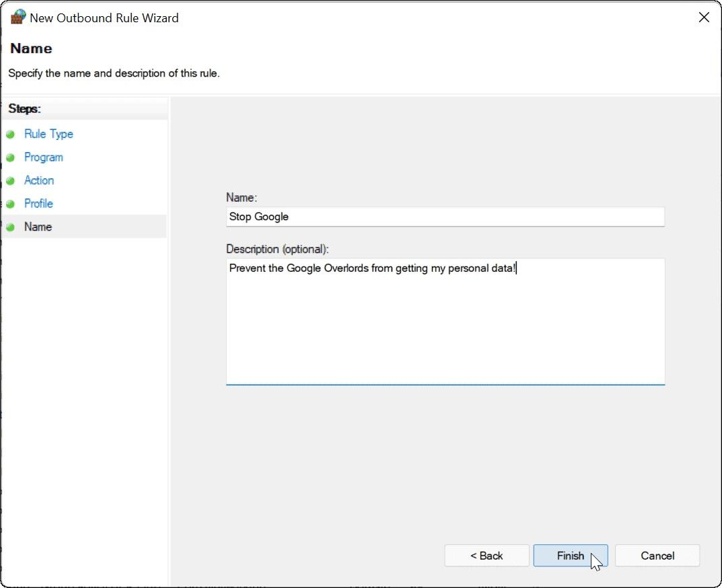
Task: Click the green bullet beside the Name step
Action: pyautogui.click(x=10, y=227)
